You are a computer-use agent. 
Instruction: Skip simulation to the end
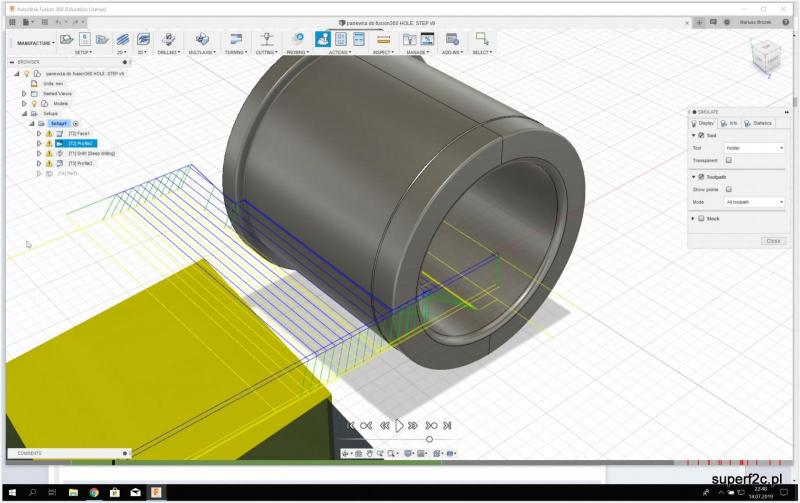point(450,425)
